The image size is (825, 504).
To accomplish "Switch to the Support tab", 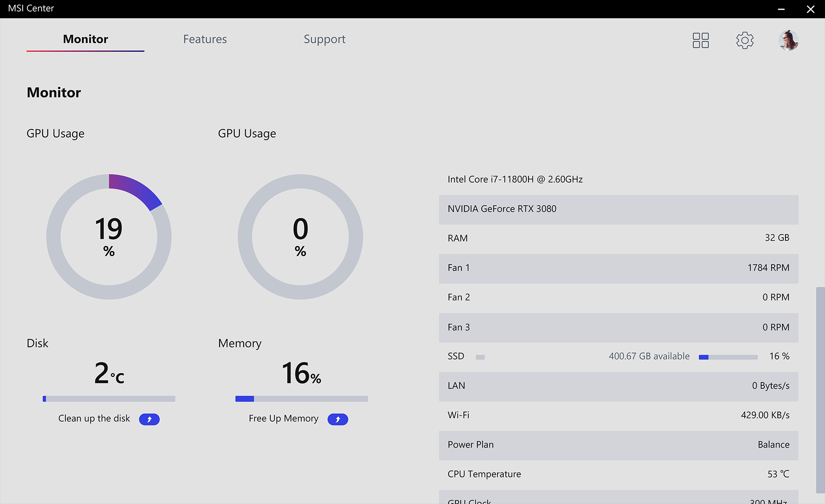I will pos(324,39).
